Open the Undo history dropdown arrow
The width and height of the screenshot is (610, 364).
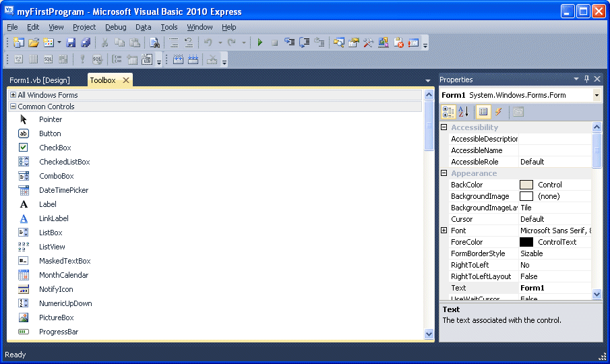coord(220,42)
